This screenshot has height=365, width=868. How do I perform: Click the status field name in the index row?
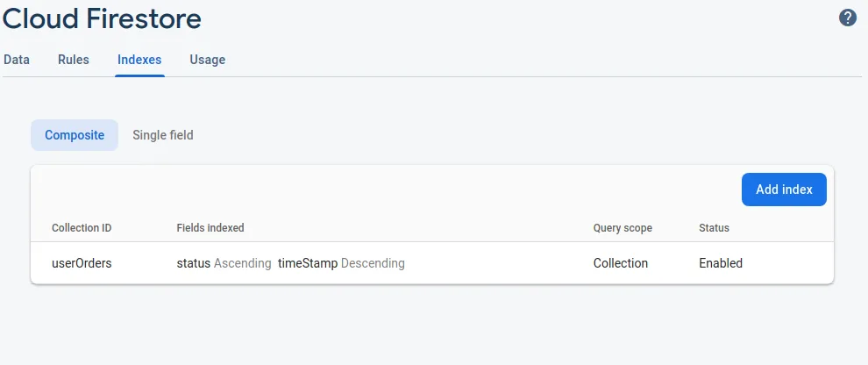194,263
